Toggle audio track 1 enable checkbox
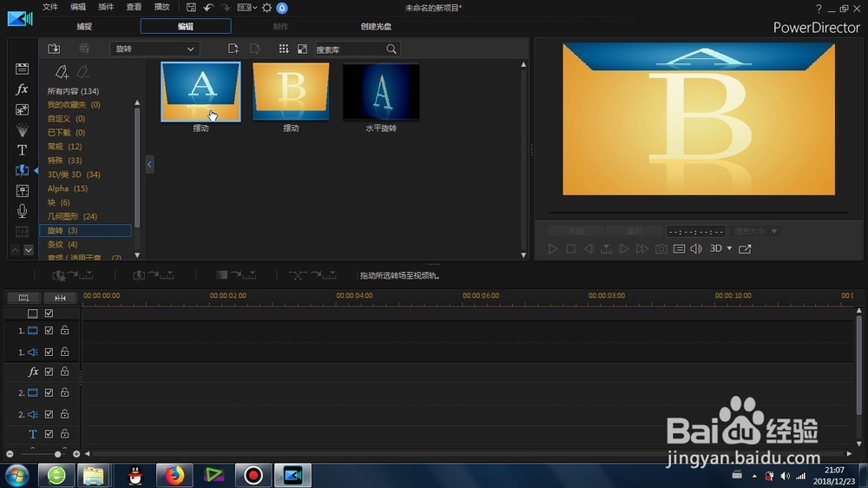 49,352
